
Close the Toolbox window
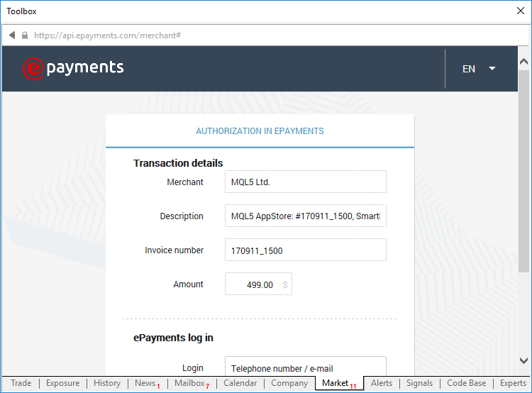521,11
